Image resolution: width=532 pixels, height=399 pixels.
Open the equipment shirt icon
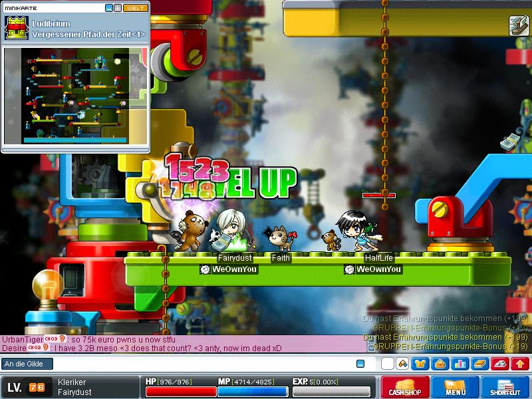tap(421, 364)
